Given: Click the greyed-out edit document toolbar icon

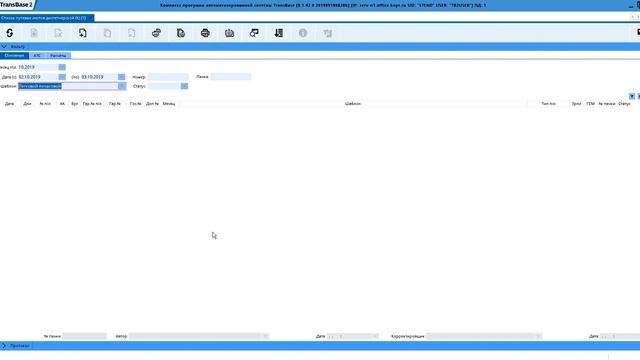Looking at the screenshot, I should (58, 33).
